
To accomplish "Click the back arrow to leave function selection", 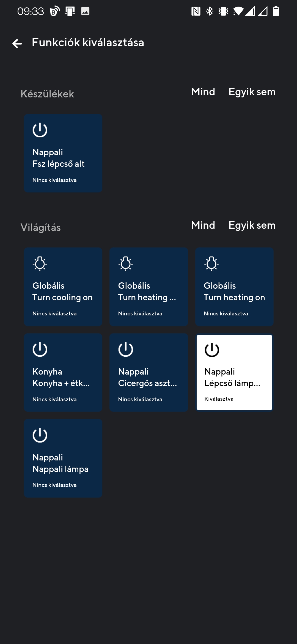I will (x=17, y=43).
